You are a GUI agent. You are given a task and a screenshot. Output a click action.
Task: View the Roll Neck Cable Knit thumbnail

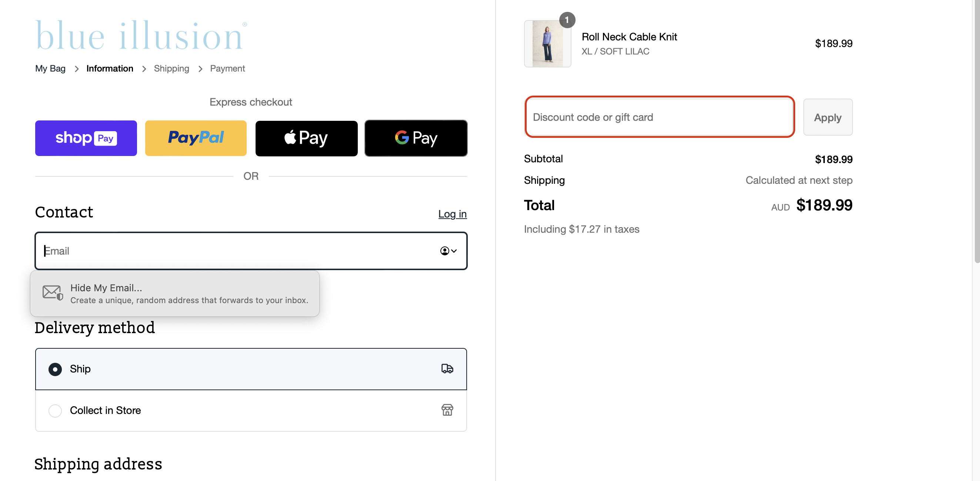click(x=547, y=43)
